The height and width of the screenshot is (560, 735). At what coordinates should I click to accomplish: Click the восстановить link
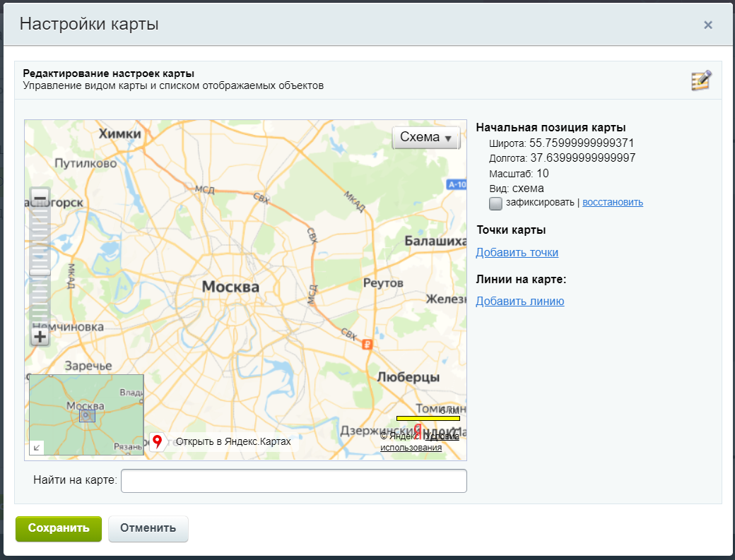coord(612,202)
